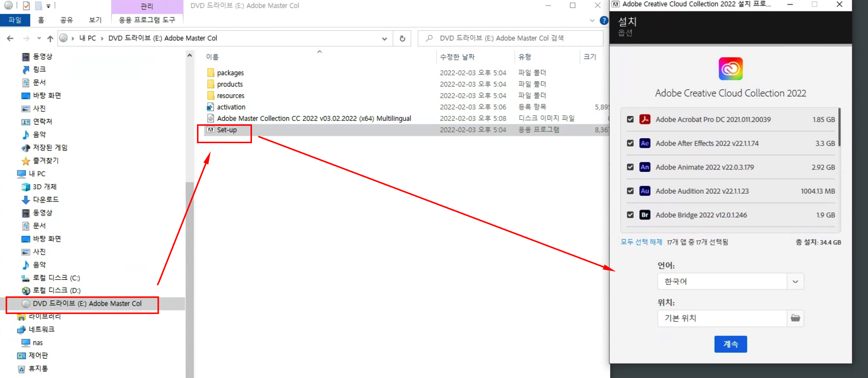This screenshot has height=378, width=868.
Task: Click the packages folder icon
Action: tap(210, 73)
